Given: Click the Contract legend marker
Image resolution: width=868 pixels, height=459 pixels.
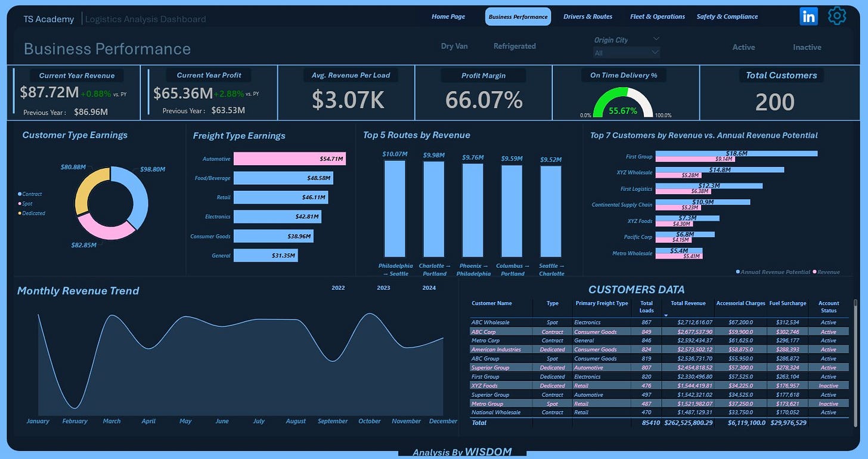Looking at the screenshot, I should (20, 194).
